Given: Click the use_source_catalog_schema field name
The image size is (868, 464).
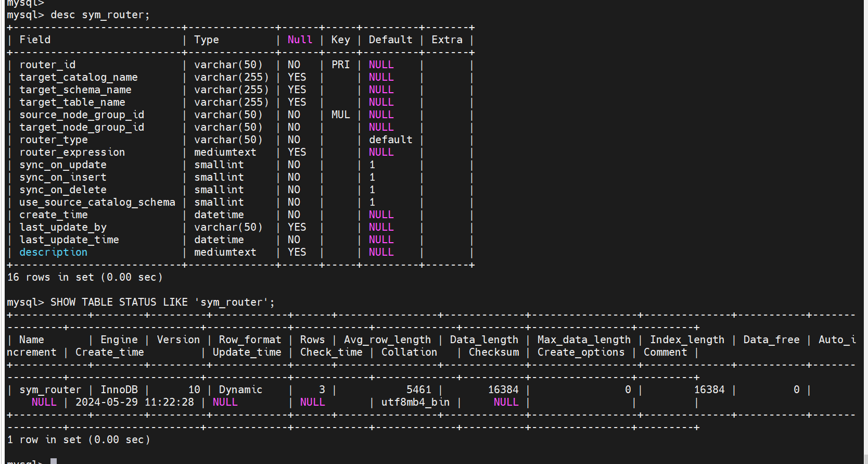Looking at the screenshot, I should point(97,203).
